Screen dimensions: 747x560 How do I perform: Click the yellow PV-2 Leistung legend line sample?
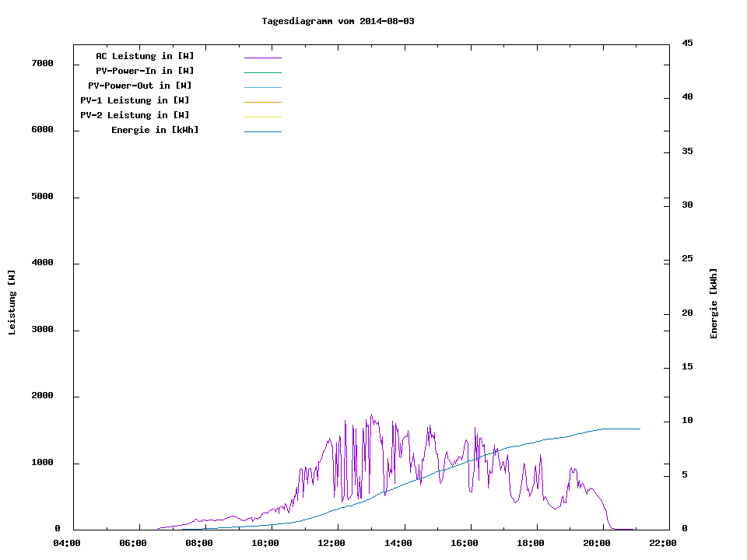coord(262,117)
